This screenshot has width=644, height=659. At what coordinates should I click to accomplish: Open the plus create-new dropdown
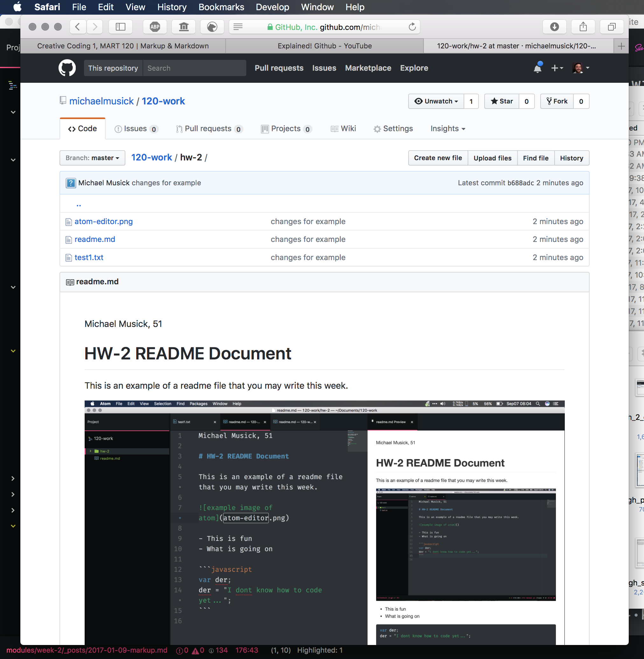coord(557,68)
